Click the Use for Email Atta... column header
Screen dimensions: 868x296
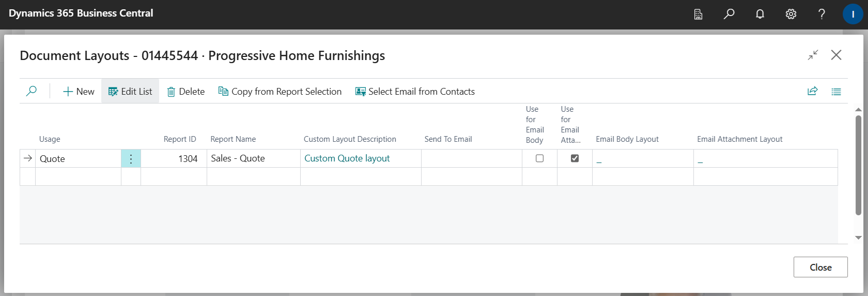[570, 125]
